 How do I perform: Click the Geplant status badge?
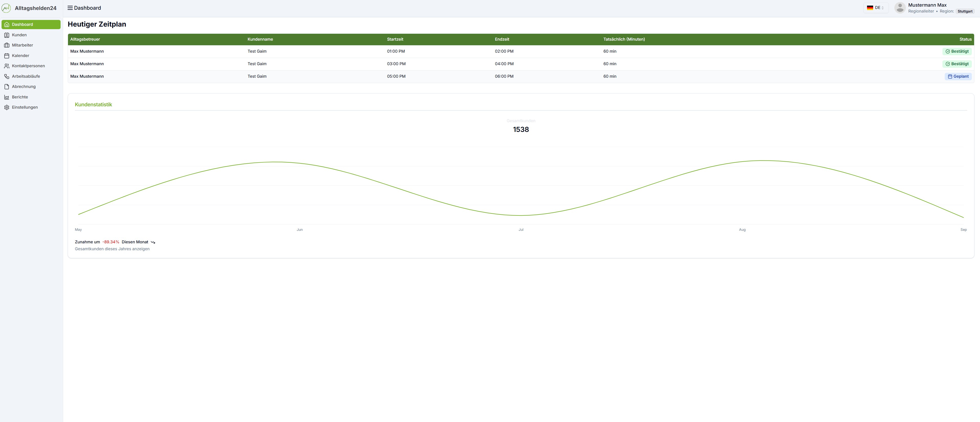coord(958,76)
